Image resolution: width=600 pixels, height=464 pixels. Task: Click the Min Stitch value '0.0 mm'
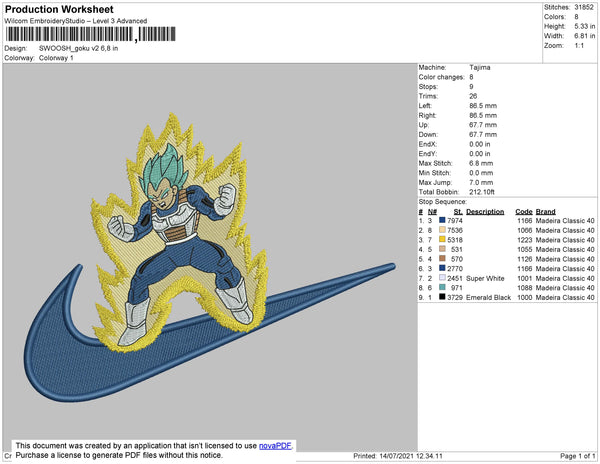(x=481, y=173)
